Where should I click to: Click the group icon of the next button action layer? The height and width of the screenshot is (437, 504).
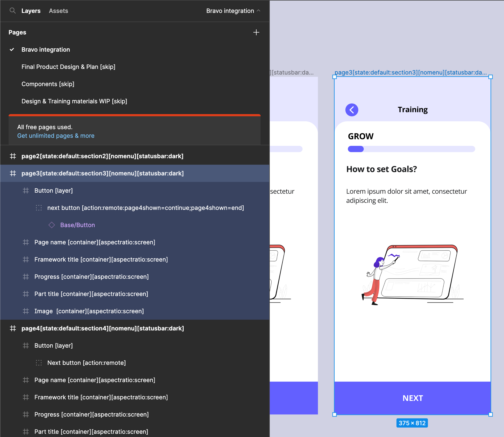(39, 208)
